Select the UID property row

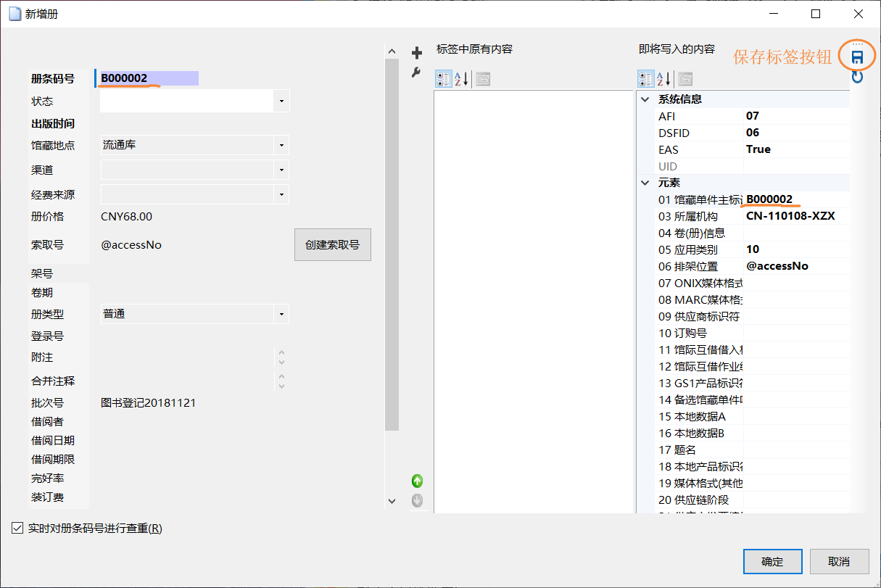[x=753, y=166]
